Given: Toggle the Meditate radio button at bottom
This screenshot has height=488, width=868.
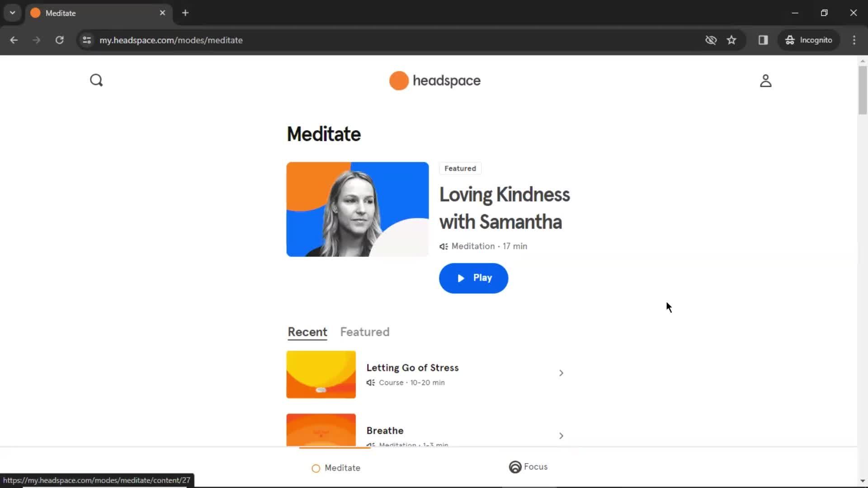Looking at the screenshot, I should [x=316, y=468].
